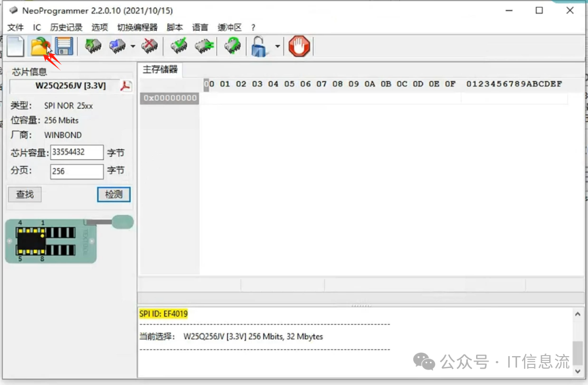The height and width of the screenshot is (385, 588).
Task: Expand the write chip options arrow
Action: click(133, 46)
